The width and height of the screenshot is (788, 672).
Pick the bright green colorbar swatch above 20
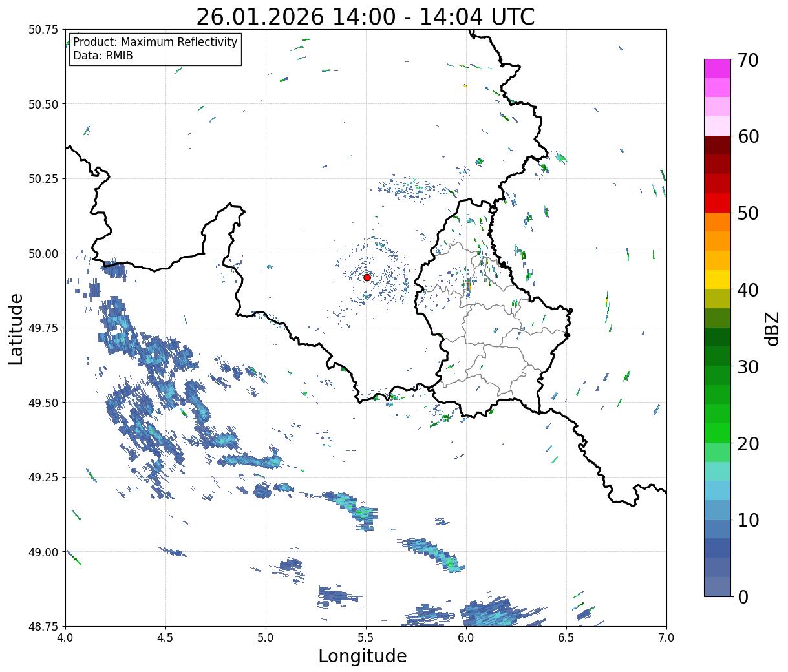(x=718, y=433)
